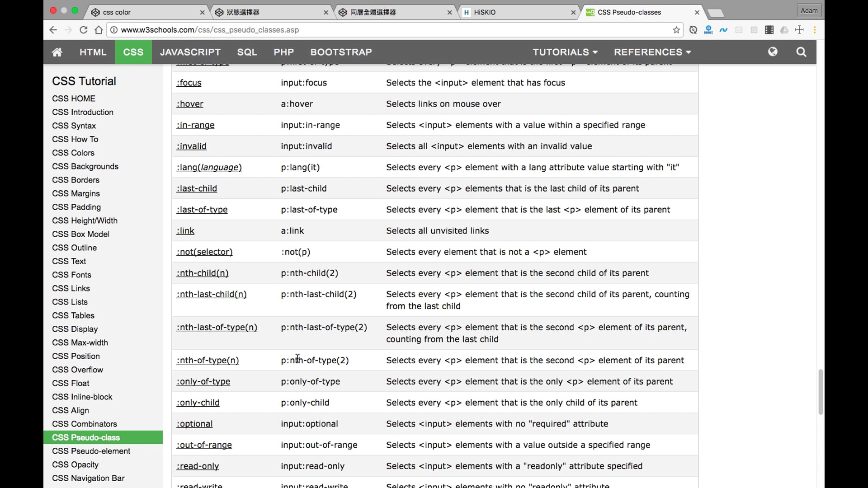Click the film strip extension icon
Image resolution: width=868 pixels, height=488 pixels.
click(x=769, y=30)
